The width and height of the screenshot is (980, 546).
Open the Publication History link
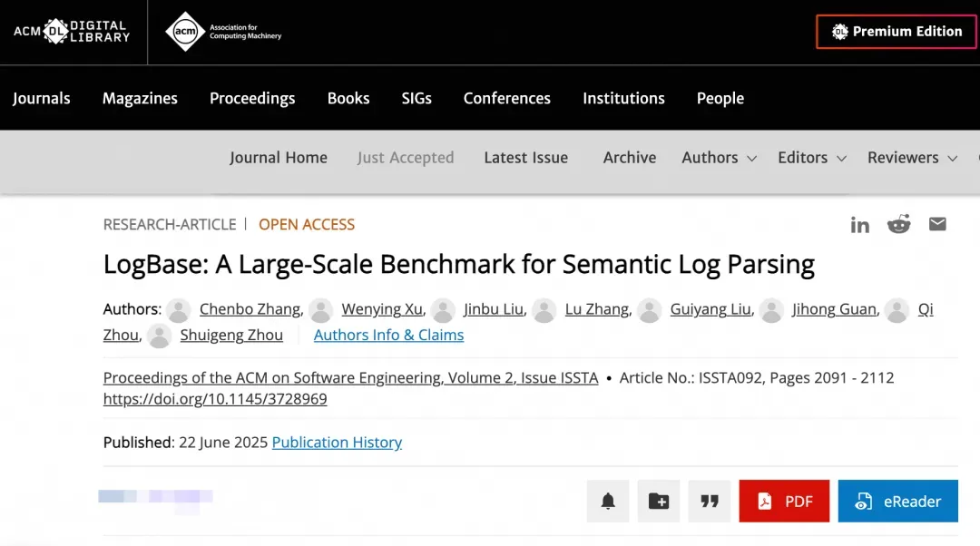[x=337, y=443]
